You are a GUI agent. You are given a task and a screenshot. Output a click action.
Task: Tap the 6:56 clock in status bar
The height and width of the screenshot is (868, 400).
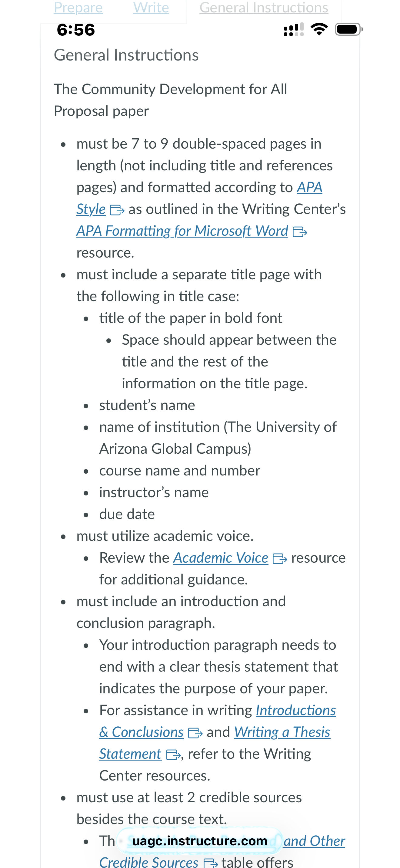[x=76, y=30]
